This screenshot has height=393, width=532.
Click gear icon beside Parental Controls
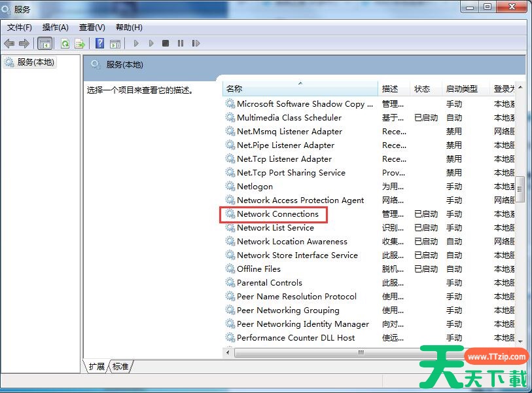tap(230, 282)
